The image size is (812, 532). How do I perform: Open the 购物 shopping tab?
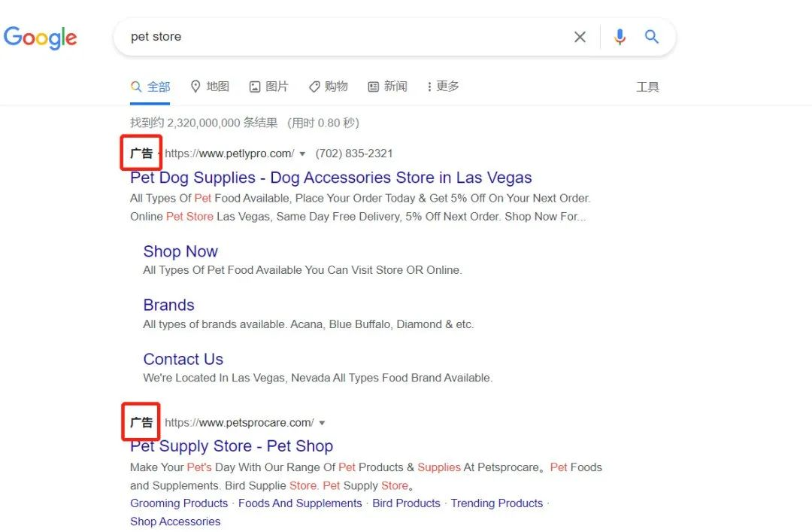[329, 87]
